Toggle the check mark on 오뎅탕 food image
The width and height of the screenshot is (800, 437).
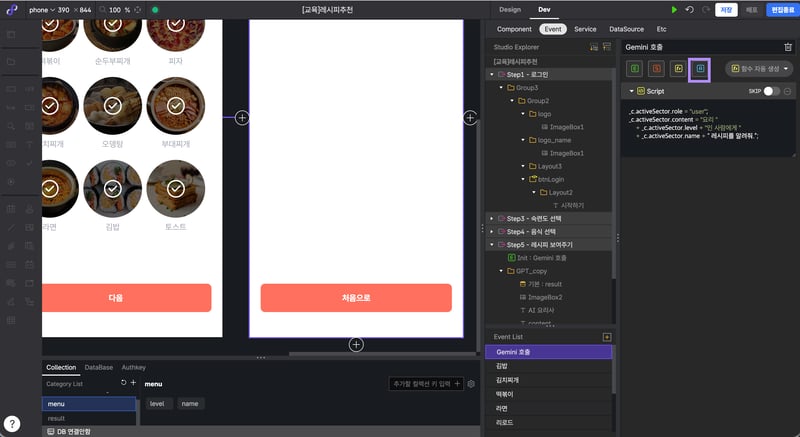113,105
